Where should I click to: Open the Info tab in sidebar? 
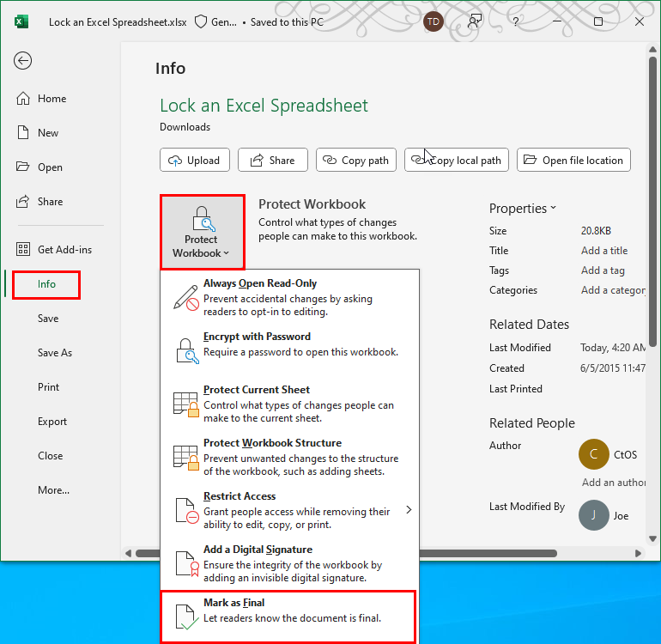[x=46, y=284]
